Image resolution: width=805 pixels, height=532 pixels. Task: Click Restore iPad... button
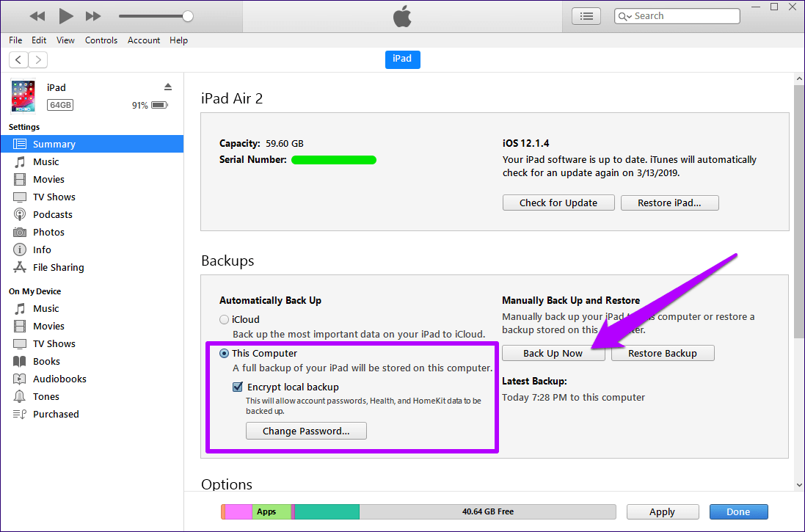click(x=669, y=203)
